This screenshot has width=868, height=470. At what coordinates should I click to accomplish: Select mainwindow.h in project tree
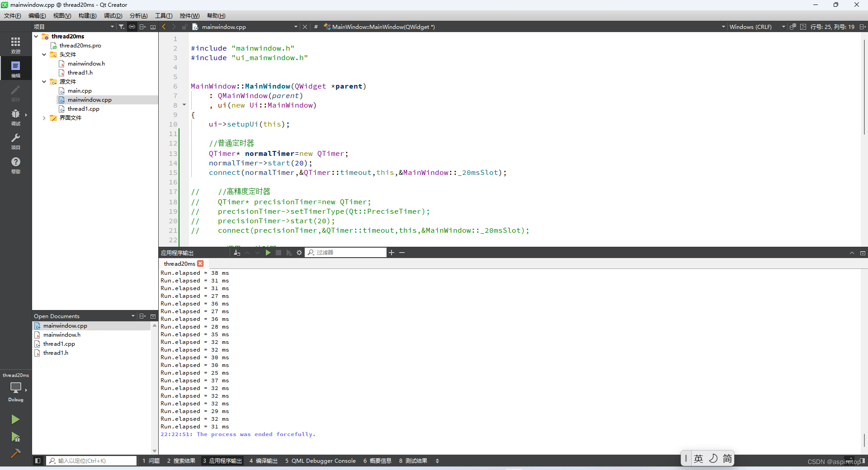pos(86,63)
